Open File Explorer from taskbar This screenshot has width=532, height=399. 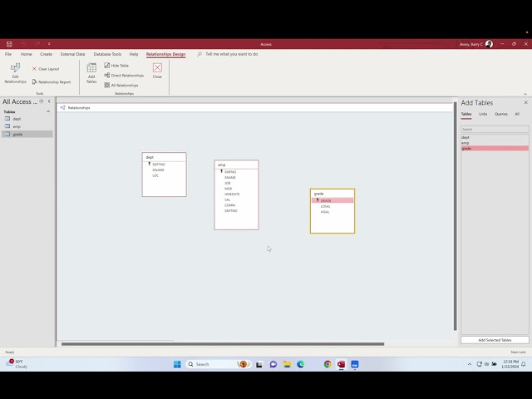(287, 364)
